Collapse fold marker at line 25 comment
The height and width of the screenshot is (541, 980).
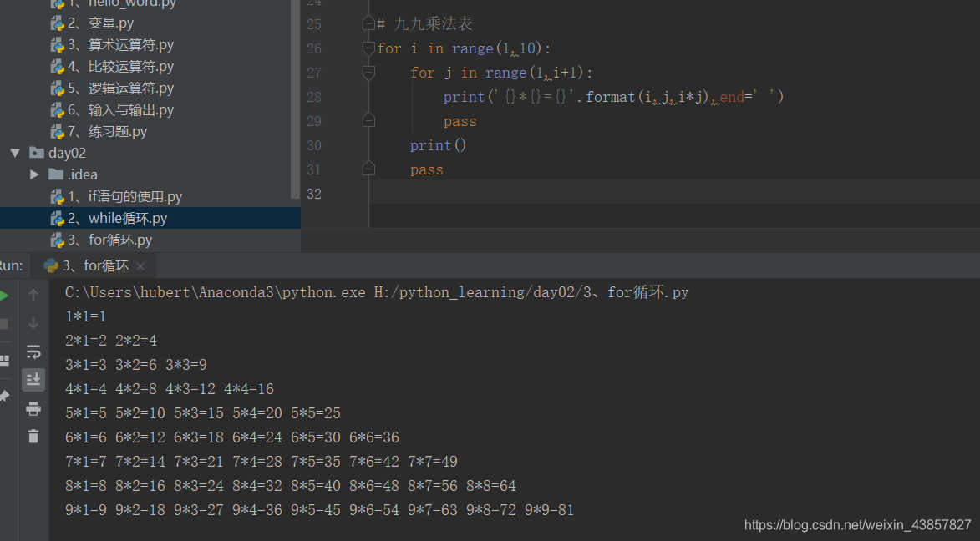point(368,24)
